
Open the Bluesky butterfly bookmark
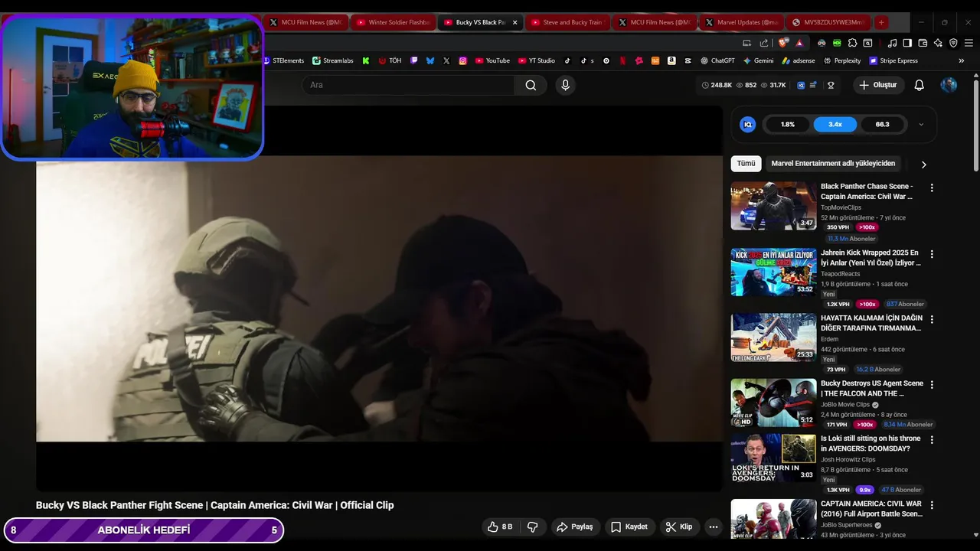[430, 60]
